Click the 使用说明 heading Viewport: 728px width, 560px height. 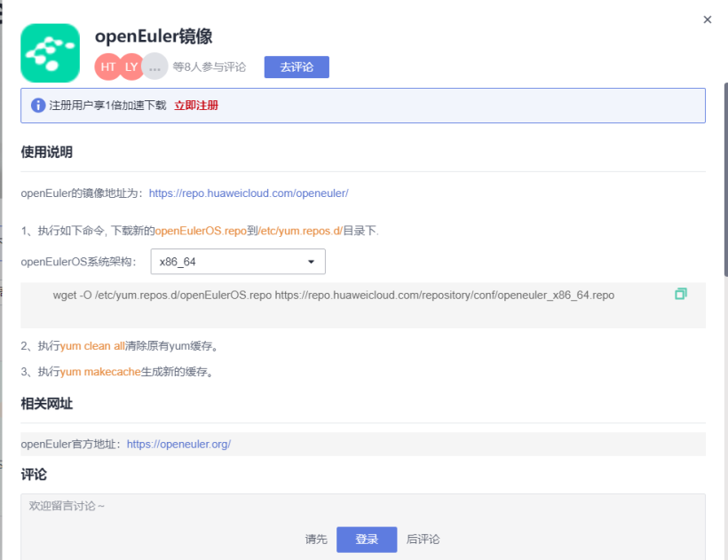coord(46,152)
